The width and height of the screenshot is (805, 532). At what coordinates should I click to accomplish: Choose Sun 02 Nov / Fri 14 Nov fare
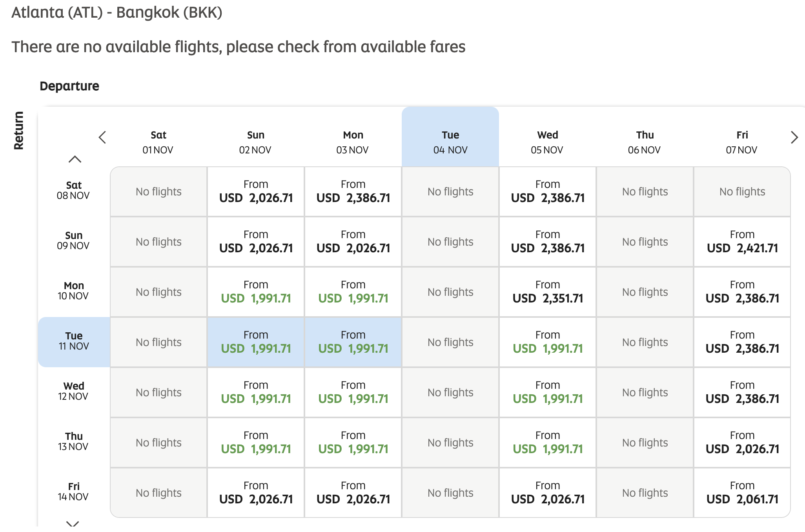(256, 493)
